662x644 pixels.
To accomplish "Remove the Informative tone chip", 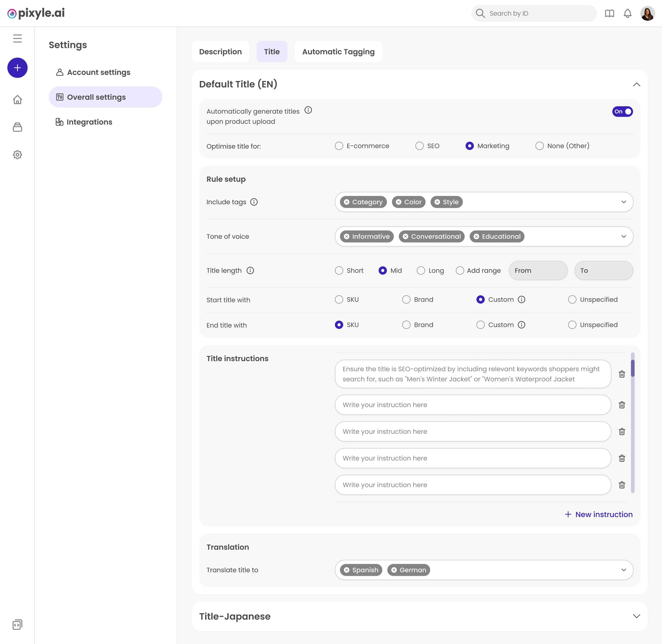I will coord(346,237).
